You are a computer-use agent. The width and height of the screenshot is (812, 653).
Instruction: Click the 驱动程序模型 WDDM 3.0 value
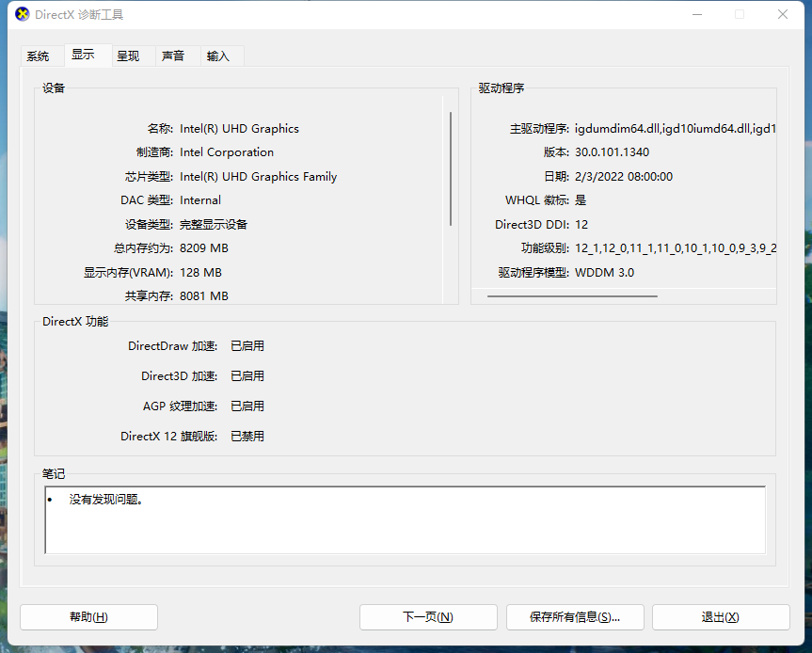[604, 273]
